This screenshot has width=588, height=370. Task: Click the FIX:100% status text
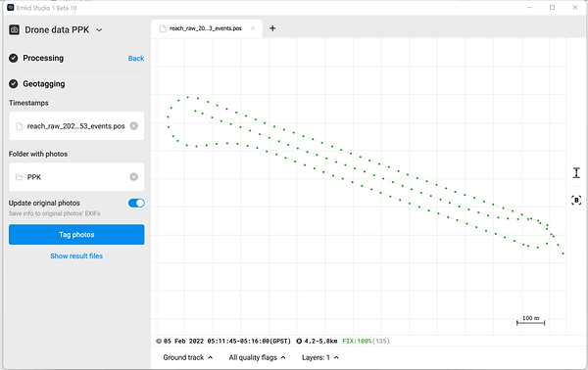[x=357, y=342]
